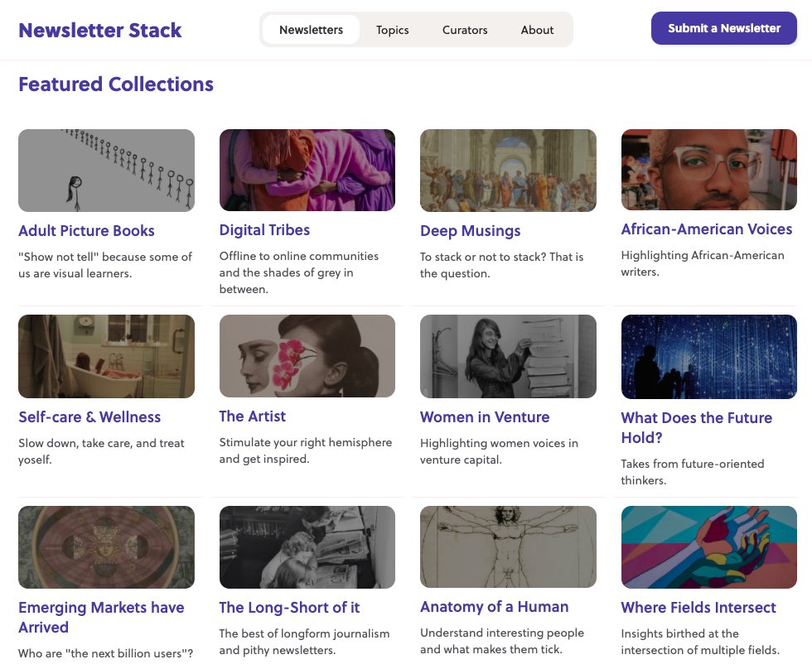Open the Digital Tribes collection
Screen dimensions: 812x669
264,229
